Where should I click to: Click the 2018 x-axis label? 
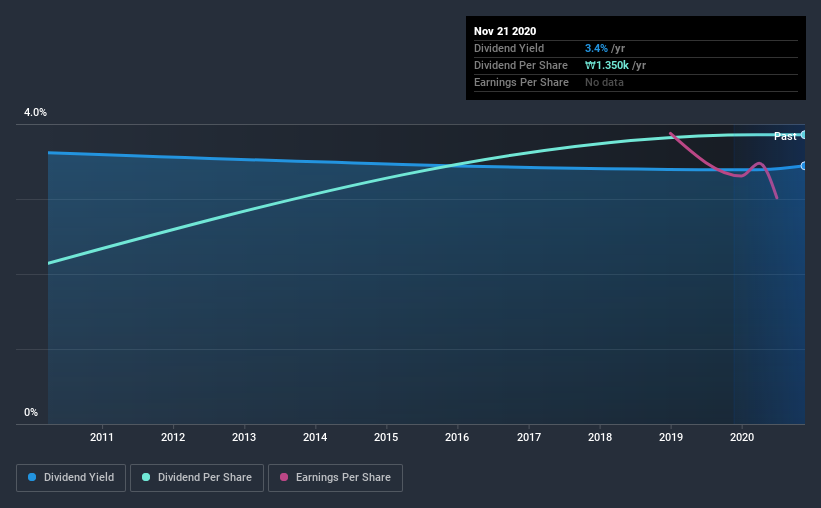pos(600,437)
